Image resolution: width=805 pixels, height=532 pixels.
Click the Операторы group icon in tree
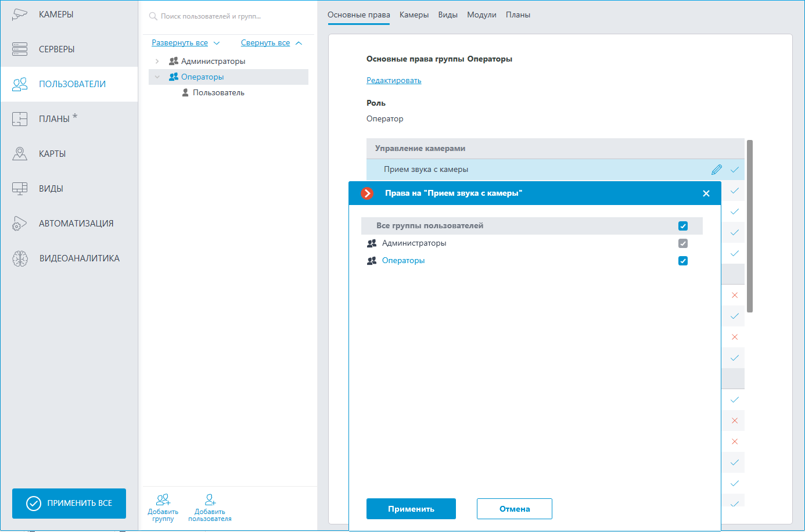173,77
